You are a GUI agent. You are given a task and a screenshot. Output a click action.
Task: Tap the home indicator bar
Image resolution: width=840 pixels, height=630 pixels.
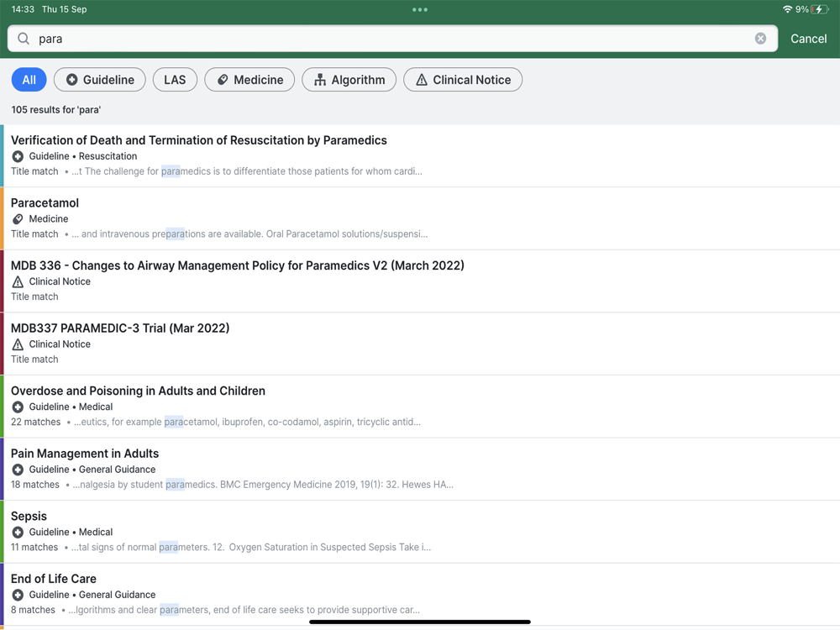click(x=420, y=622)
